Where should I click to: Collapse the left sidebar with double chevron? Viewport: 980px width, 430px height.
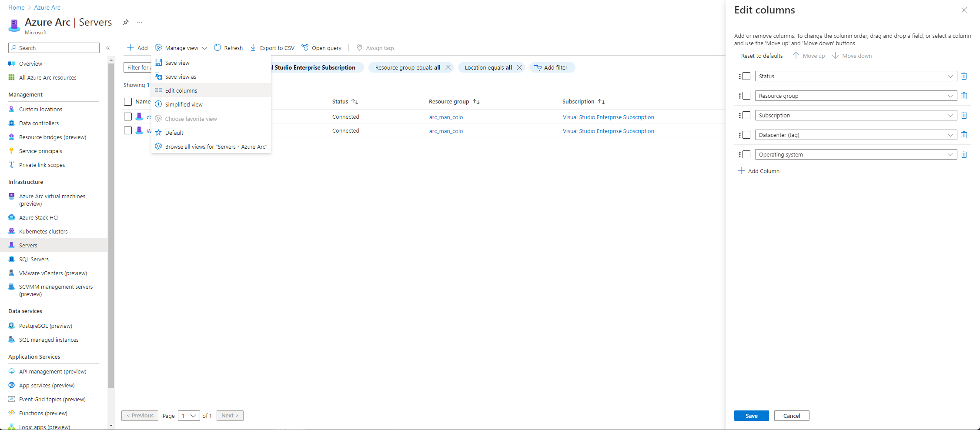[x=108, y=48]
